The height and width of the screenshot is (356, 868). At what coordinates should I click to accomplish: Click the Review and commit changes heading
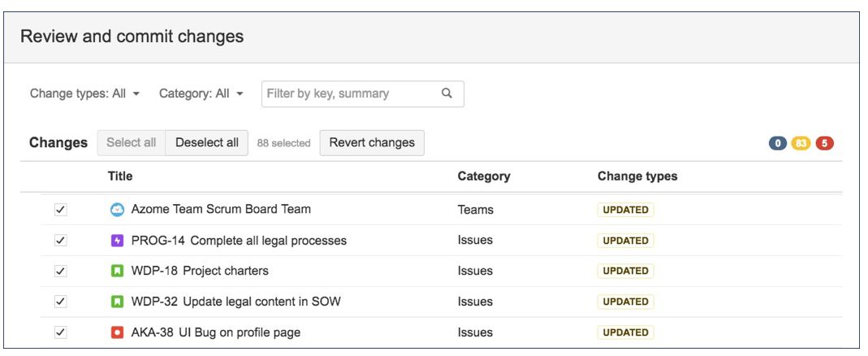coord(132,37)
